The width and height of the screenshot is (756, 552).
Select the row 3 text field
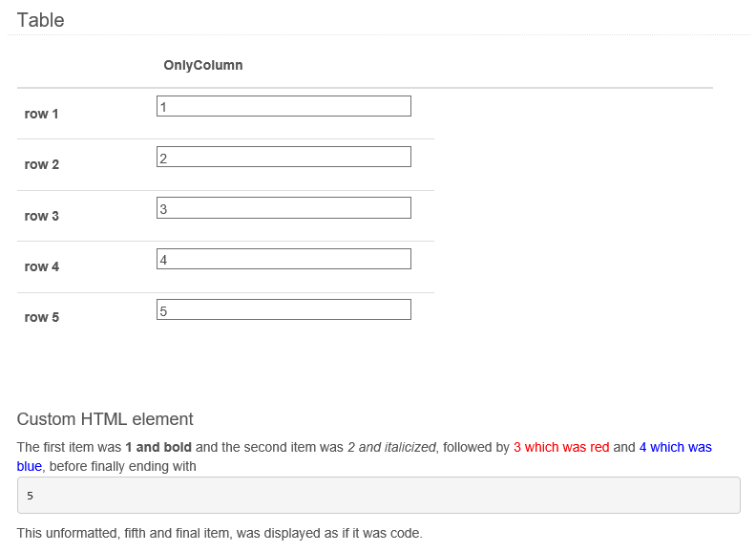click(283, 207)
